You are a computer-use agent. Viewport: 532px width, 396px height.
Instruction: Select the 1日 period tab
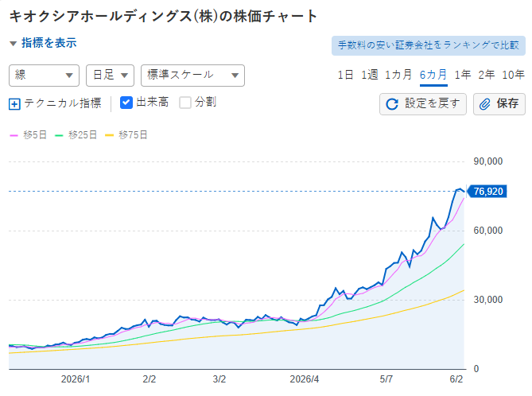(x=345, y=75)
